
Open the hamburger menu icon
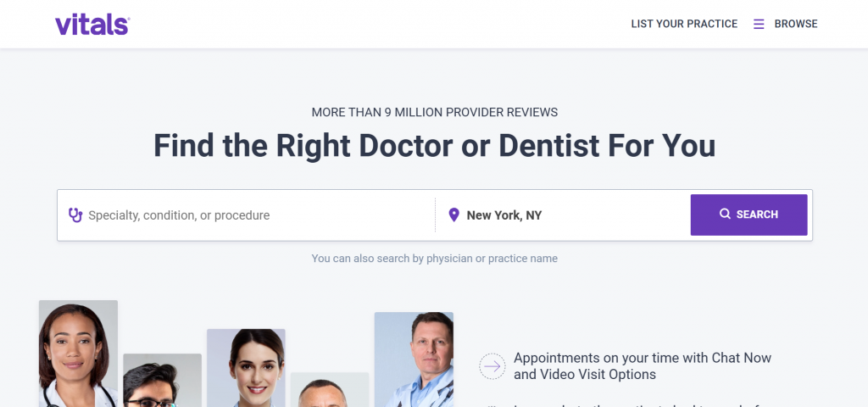pos(759,24)
